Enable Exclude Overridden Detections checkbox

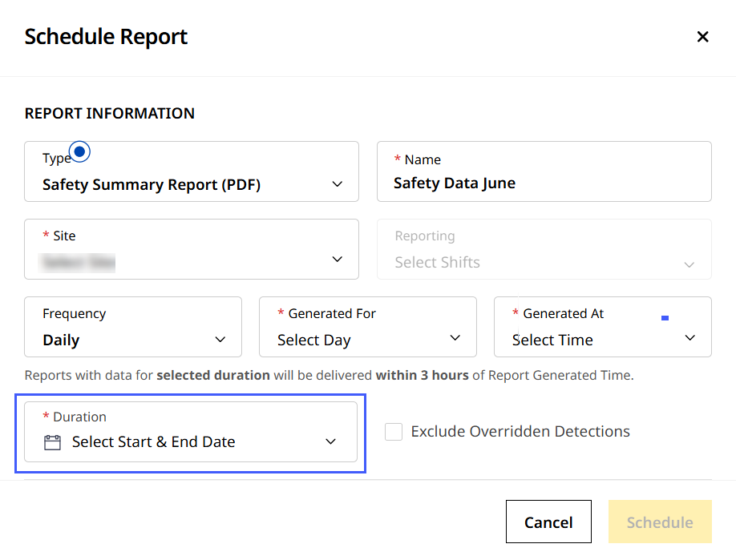[394, 432]
